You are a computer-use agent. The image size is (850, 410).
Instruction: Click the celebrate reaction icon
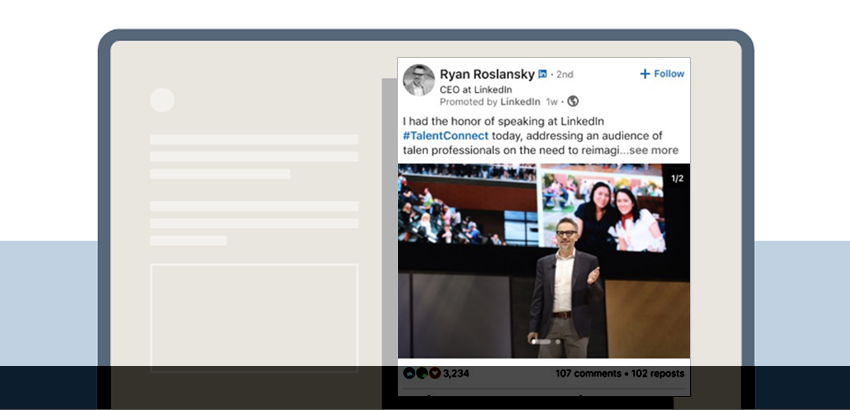(422, 373)
